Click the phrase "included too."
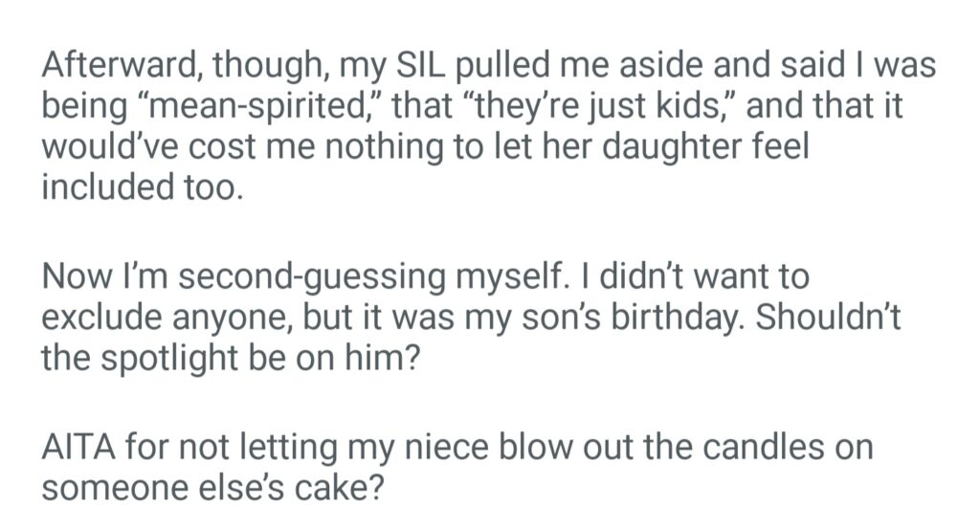 (137, 186)
